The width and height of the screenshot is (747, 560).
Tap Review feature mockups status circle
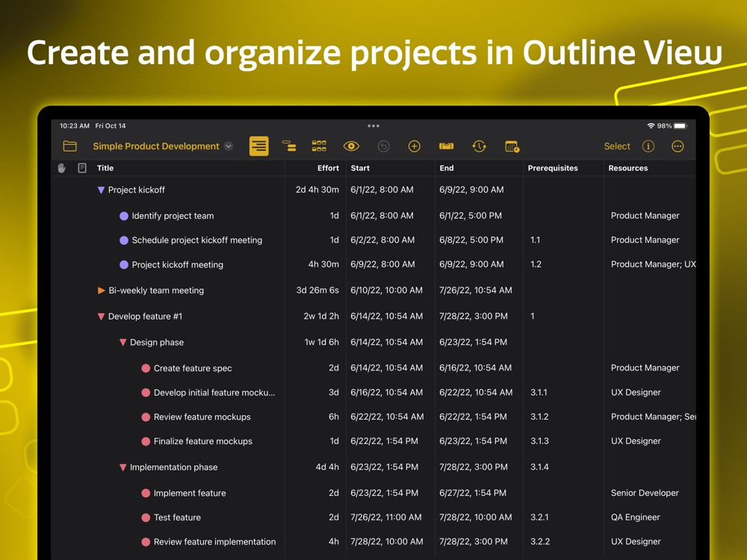(x=146, y=417)
